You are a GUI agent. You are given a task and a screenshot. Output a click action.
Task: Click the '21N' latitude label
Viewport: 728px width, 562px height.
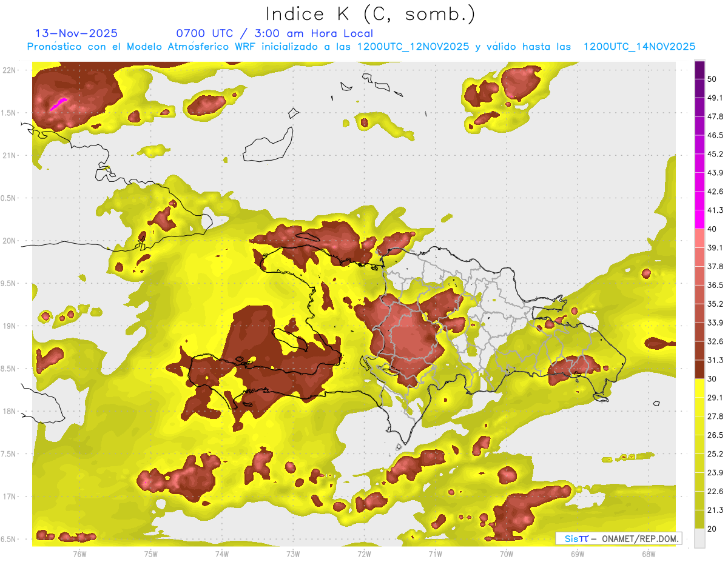(x=9, y=156)
